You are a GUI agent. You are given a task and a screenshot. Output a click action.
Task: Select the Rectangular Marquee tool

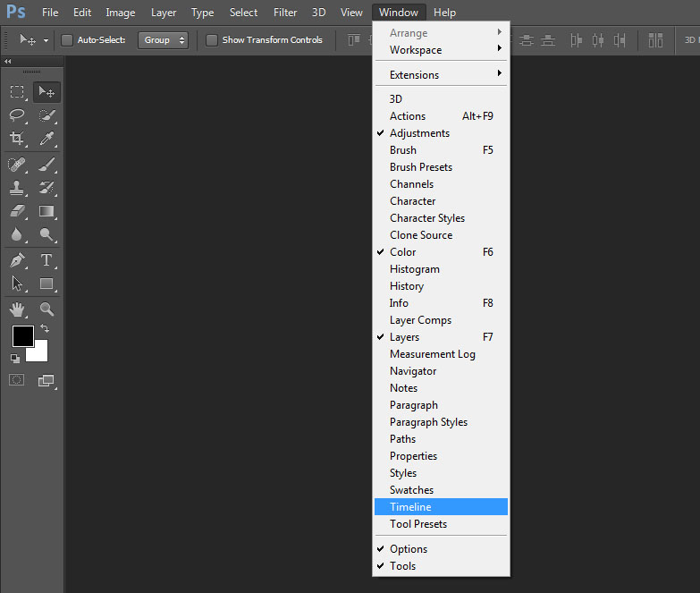pos(17,91)
